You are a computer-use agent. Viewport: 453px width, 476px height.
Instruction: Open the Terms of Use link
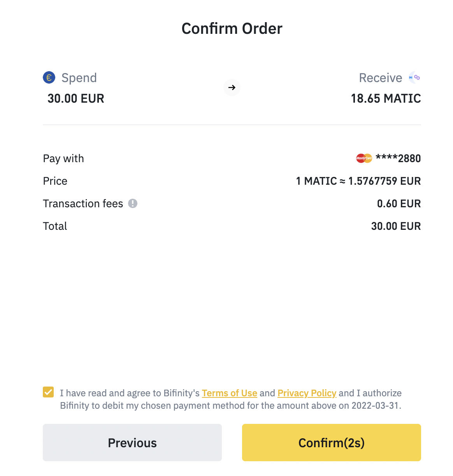coord(229,393)
